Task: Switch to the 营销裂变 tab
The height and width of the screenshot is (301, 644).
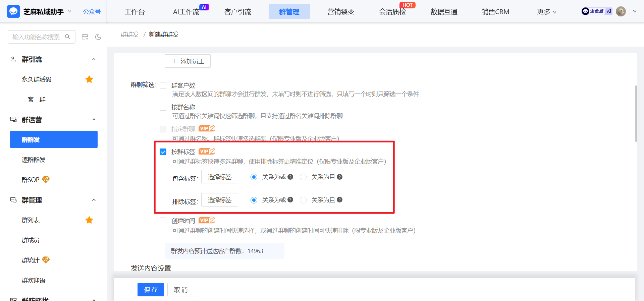Action: tap(341, 12)
